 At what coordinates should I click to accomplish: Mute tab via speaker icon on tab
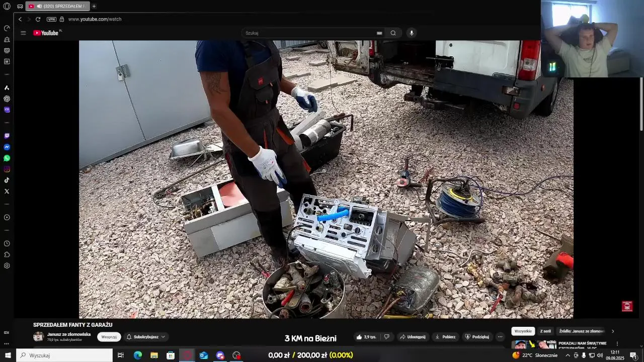[x=39, y=6]
